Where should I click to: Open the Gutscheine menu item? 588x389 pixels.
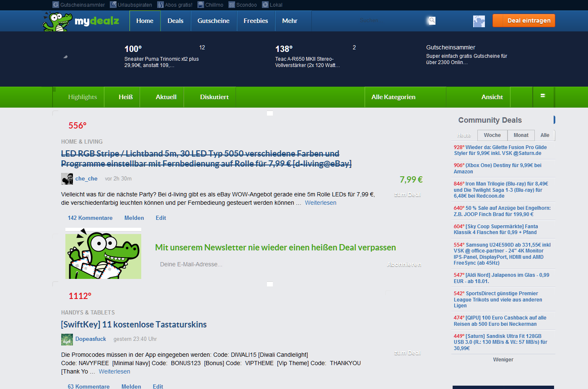(213, 21)
